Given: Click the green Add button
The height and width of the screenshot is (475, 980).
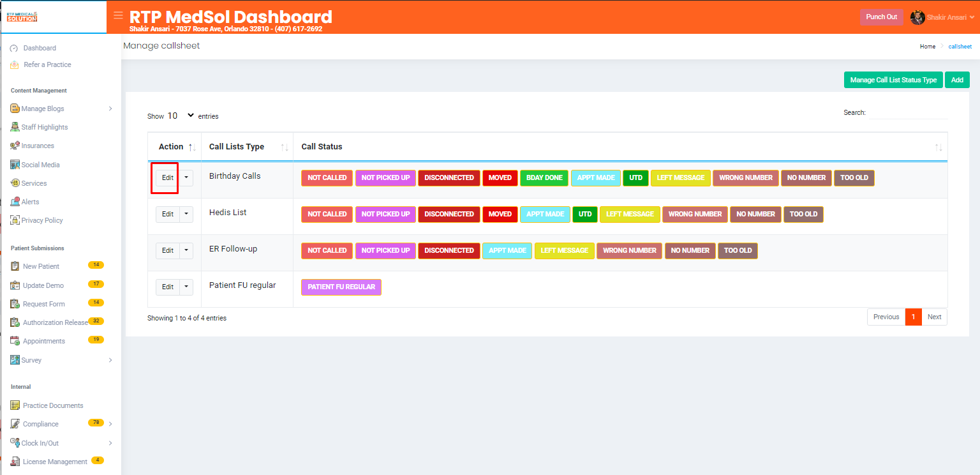Looking at the screenshot, I should (x=957, y=80).
